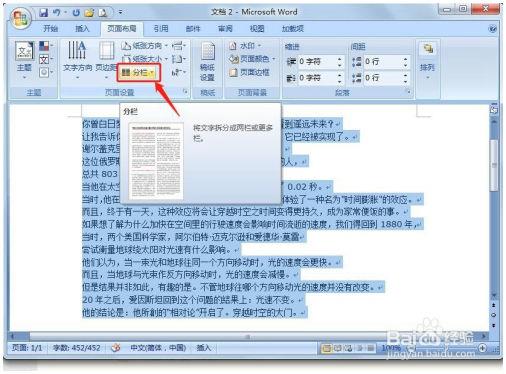Open the References ribbon tab
506x374 pixels.
click(161, 29)
